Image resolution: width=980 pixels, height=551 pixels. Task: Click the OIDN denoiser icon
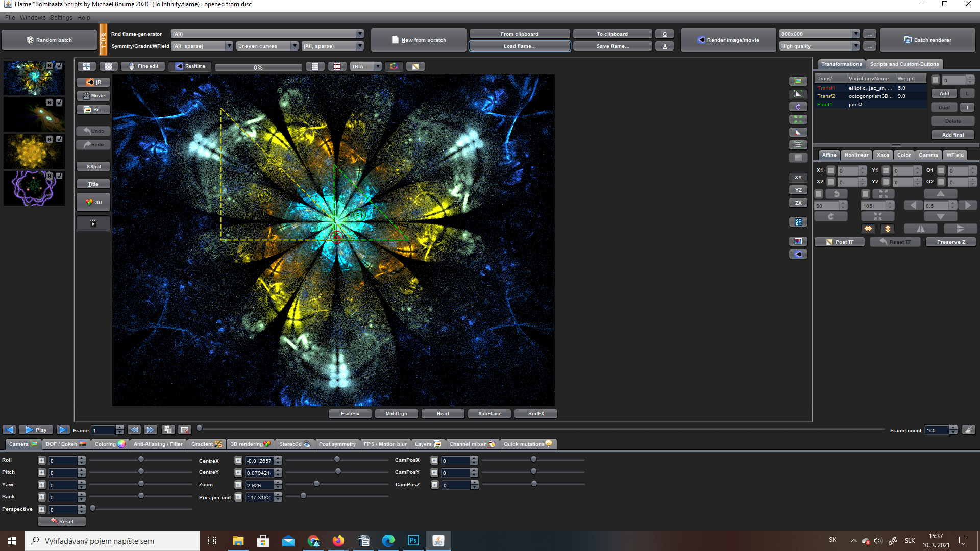pyautogui.click(x=798, y=222)
